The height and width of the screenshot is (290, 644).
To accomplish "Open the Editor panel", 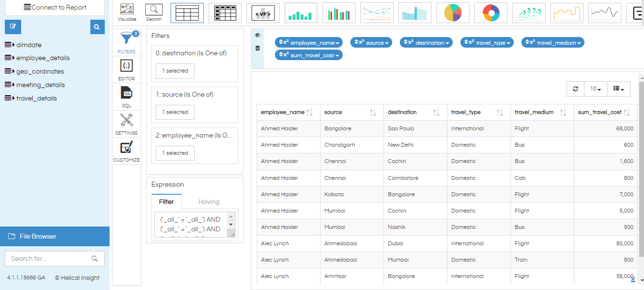I will click(x=127, y=70).
